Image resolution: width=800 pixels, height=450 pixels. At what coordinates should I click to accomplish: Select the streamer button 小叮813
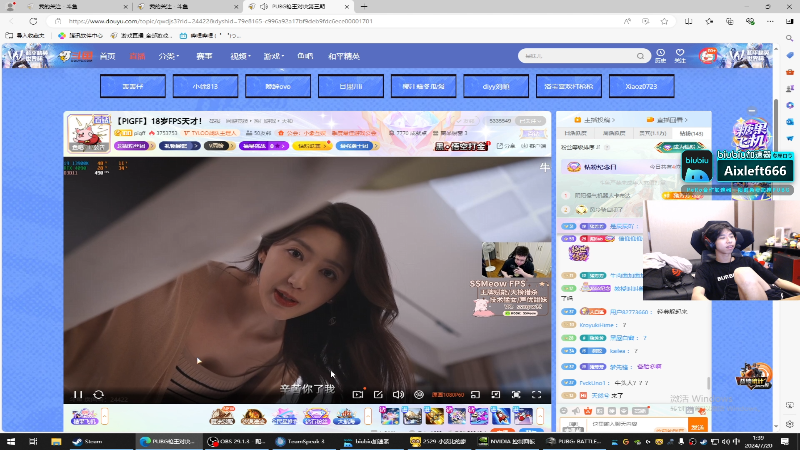tap(205, 86)
